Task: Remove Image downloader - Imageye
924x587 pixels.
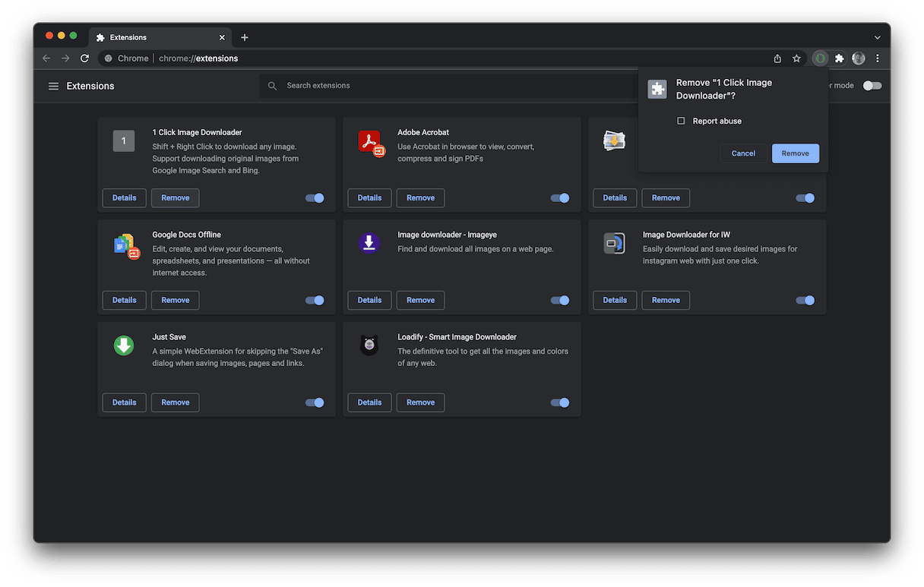Action: pos(421,301)
